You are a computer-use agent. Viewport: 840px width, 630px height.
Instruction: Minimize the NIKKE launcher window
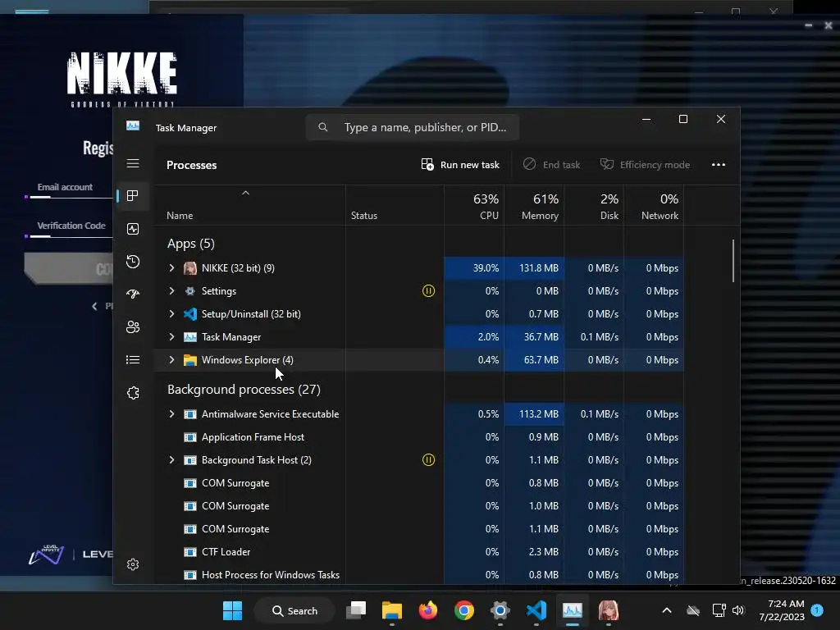tap(808, 25)
